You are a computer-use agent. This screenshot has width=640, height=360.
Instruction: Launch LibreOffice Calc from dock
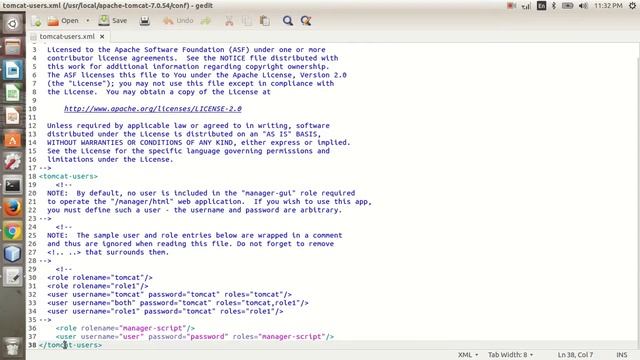[x=13, y=93]
